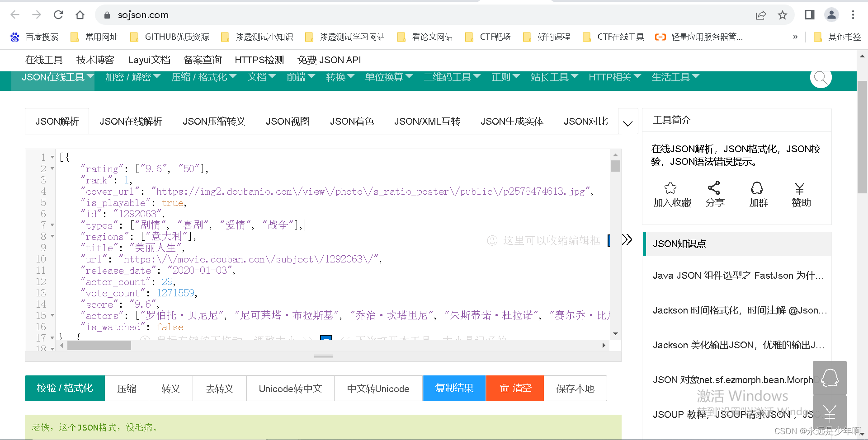Open 二维码工具 dropdown menu
This screenshot has width=868, height=440.
click(452, 77)
